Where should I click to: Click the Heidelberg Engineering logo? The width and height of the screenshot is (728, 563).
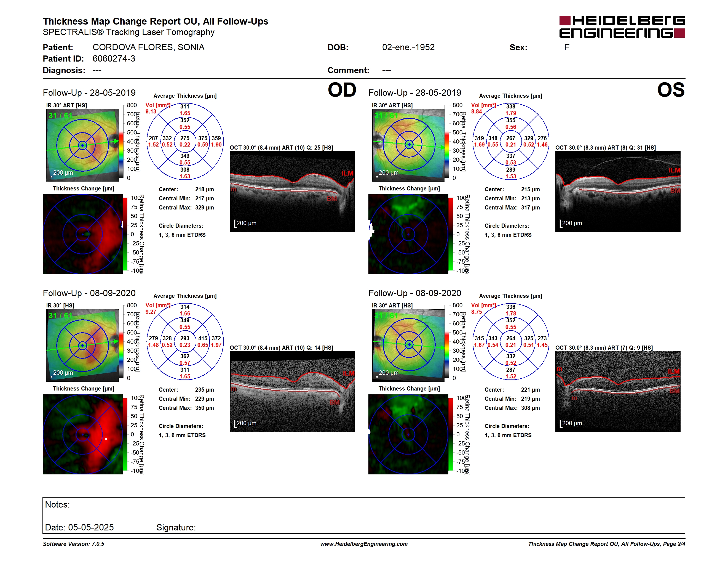622,27
